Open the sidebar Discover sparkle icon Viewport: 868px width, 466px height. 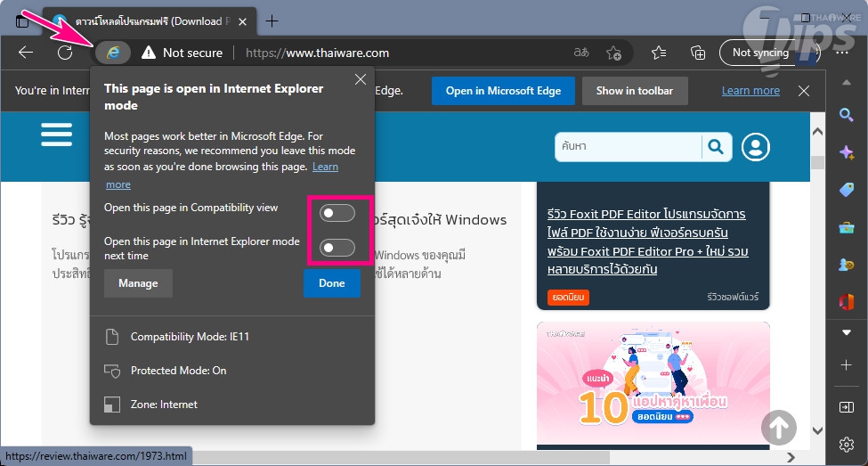(x=846, y=152)
